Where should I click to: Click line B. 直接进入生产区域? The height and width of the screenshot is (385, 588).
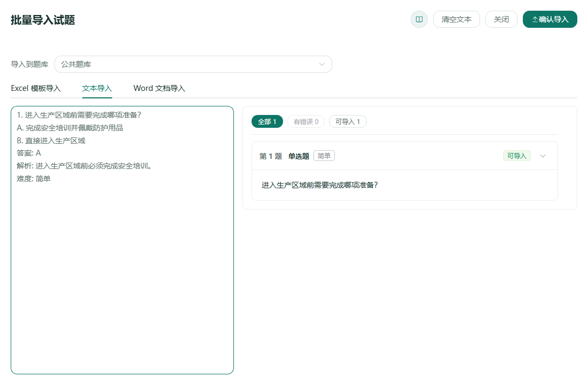click(x=51, y=141)
